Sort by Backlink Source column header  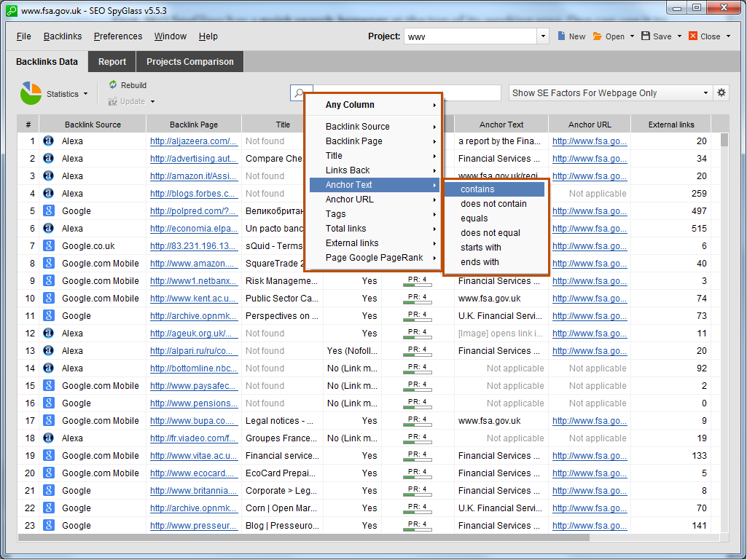tap(93, 125)
